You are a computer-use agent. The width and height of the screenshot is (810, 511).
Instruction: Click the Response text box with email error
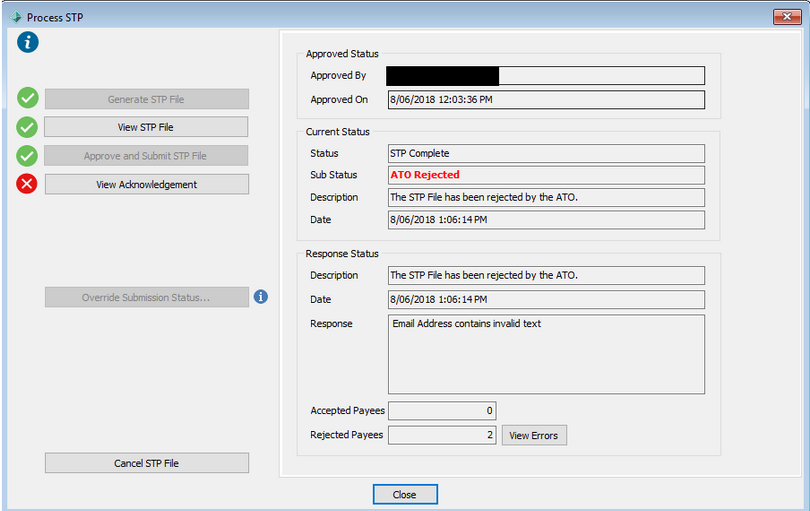546,354
